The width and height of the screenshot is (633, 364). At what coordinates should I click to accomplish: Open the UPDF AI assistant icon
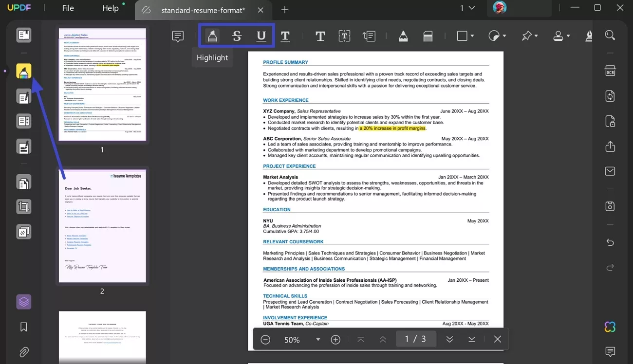coord(610,327)
